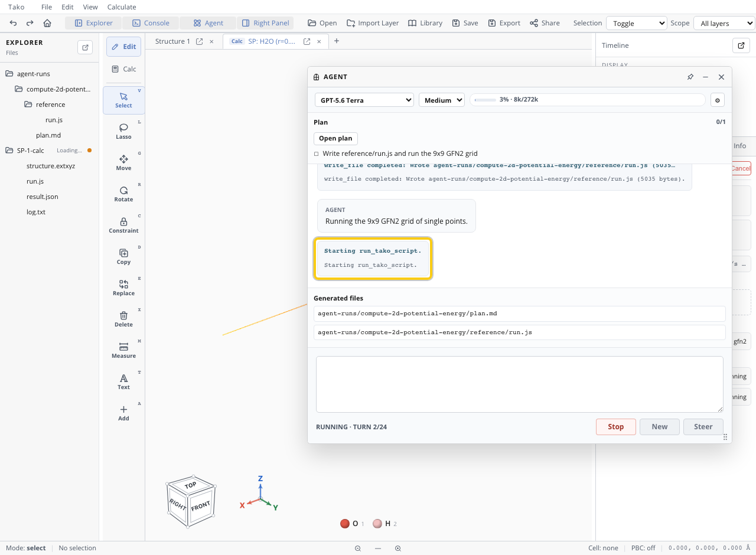Screen dimensions: 756x555
Task: Click the New button in Agent
Action: tap(660, 427)
